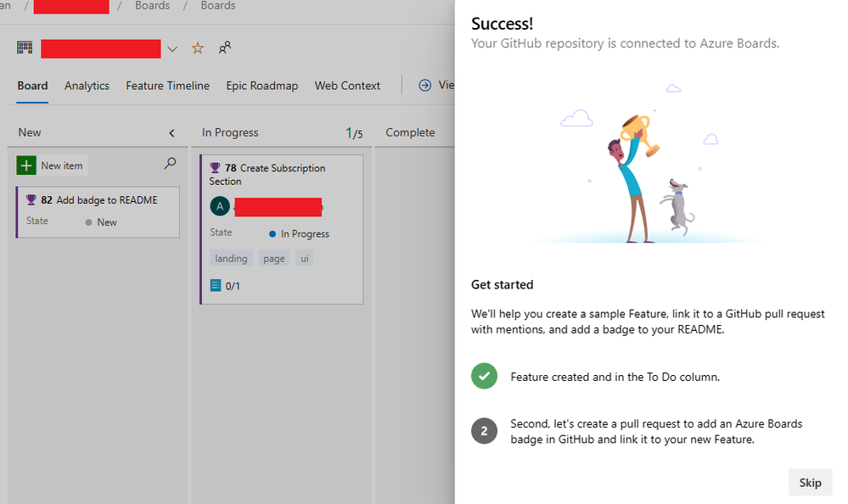Expand the 0/1 child items checklist icon

pyautogui.click(x=216, y=286)
